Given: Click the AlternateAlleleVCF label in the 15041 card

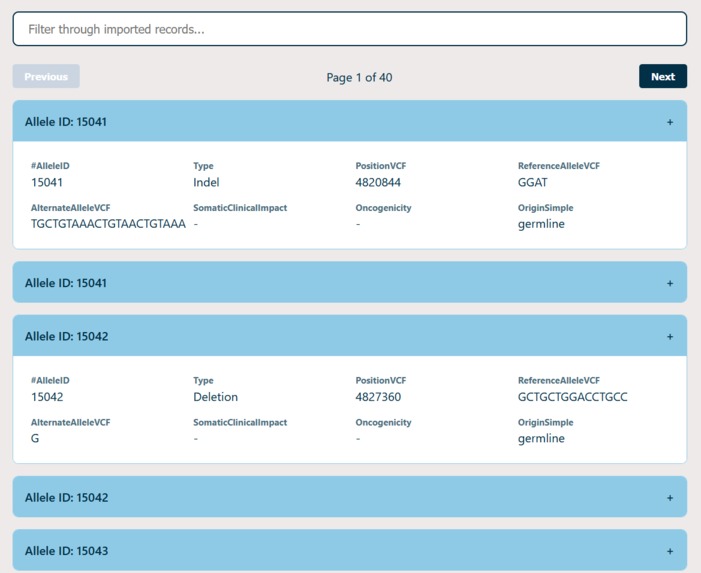Looking at the screenshot, I should point(70,208).
